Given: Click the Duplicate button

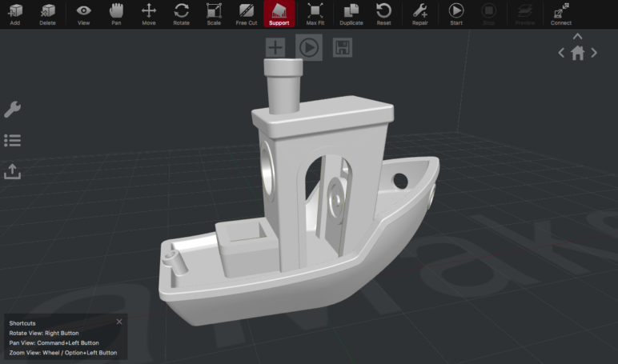Looking at the screenshot, I should point(351,13).
